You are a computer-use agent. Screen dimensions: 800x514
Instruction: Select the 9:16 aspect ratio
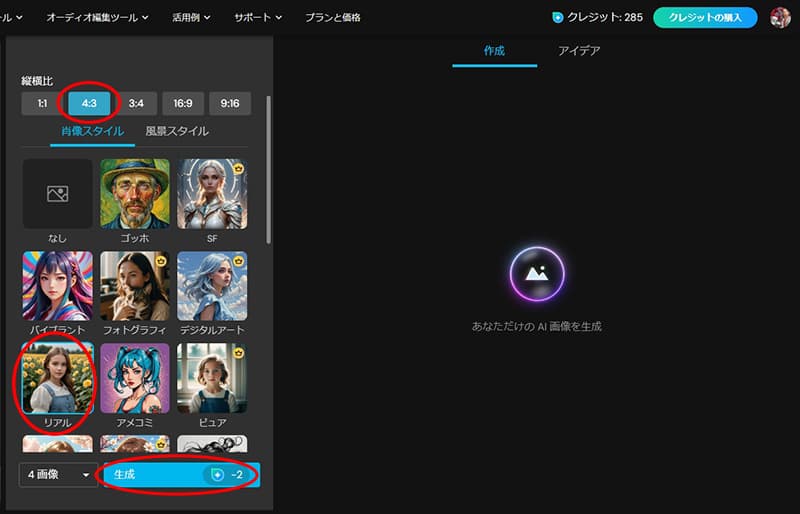230,104
